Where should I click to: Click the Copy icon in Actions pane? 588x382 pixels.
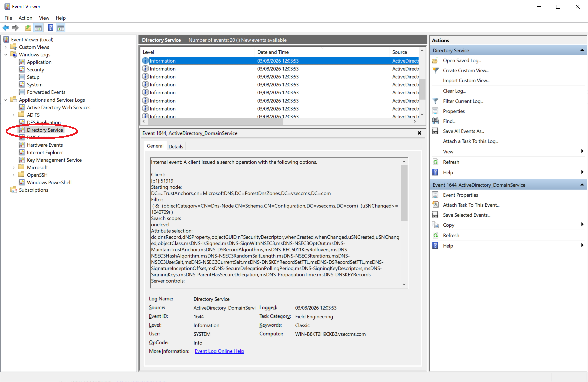click(x=435, y=225)
